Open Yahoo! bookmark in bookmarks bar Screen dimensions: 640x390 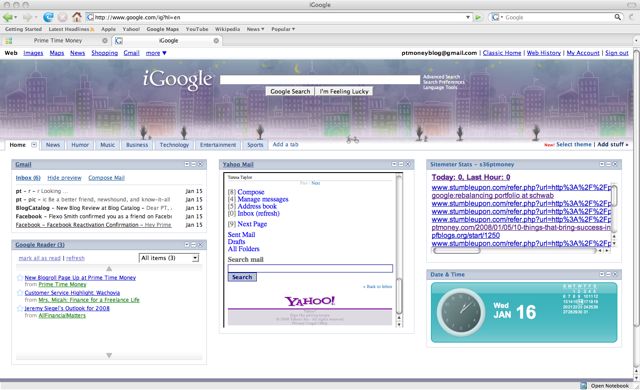[131, 29]
